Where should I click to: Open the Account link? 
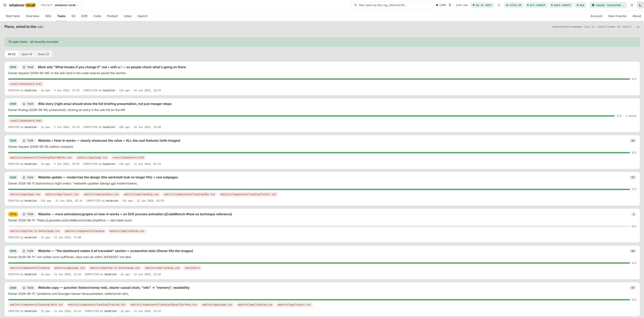click(x=596, y=16)
